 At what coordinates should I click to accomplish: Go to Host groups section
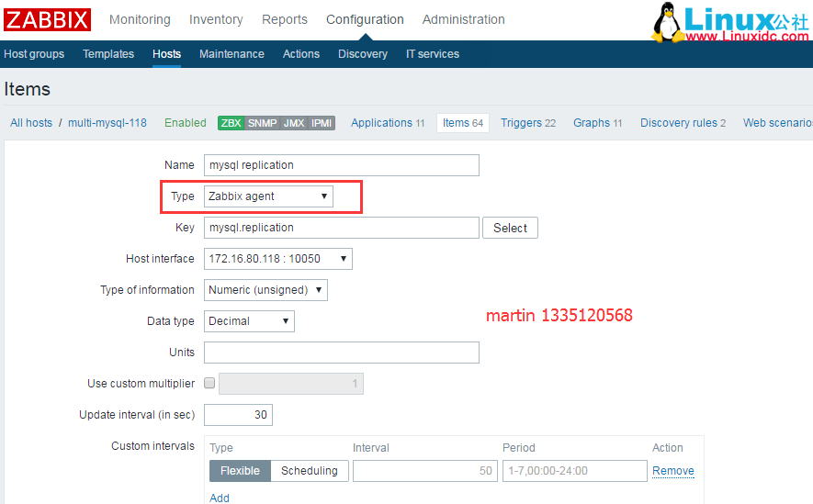pos(34,54)
